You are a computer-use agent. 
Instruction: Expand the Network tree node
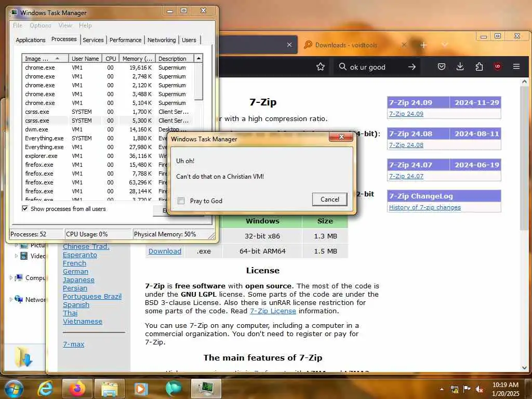point(11,300)
